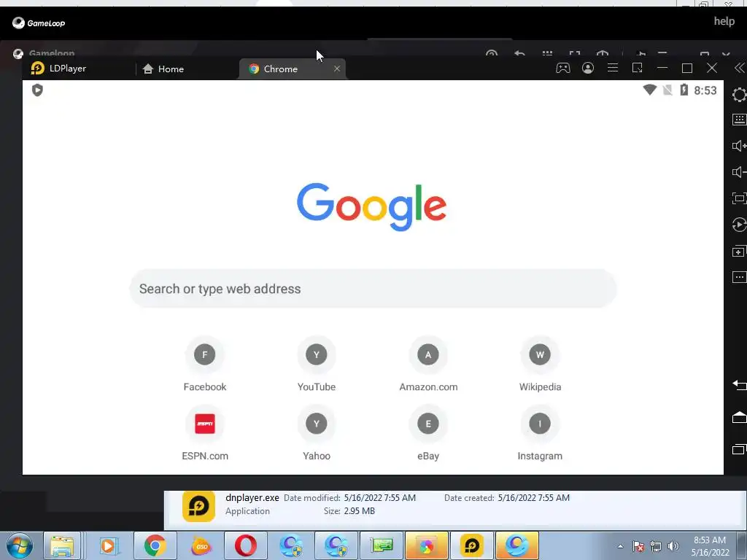The width and height of the screenshot is (747, 560).
Task: Click the Action Center flag tray icon
Action: point(638,546)
